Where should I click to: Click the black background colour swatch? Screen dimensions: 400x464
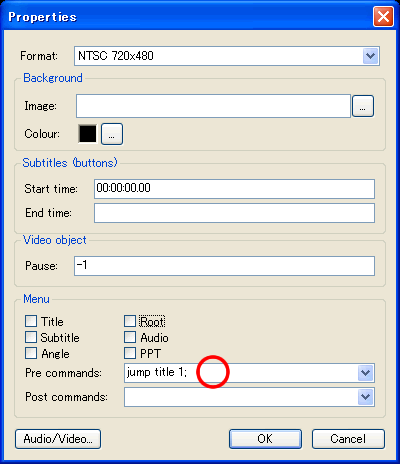(88, 134)
